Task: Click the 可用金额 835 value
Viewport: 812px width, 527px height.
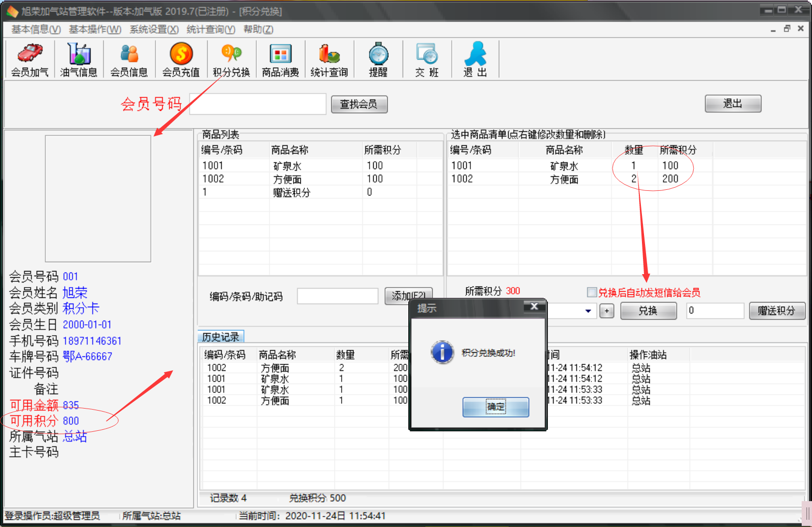Action: click(x=71, y=405)
